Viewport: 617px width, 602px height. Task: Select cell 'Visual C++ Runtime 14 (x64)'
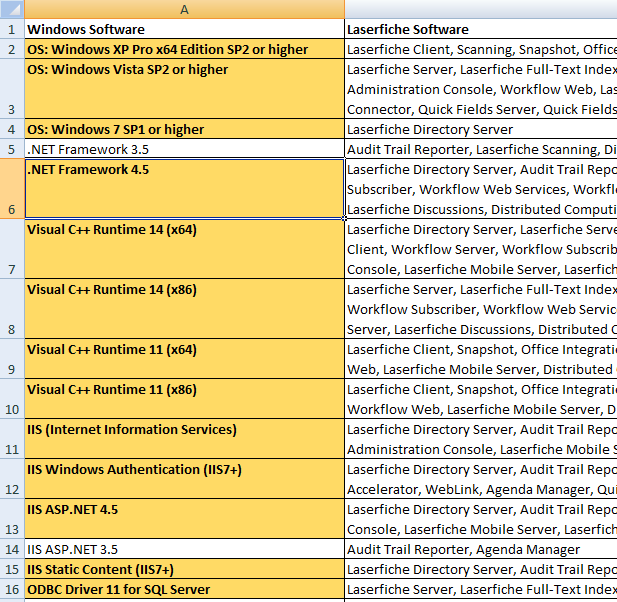tap(185, 249)
